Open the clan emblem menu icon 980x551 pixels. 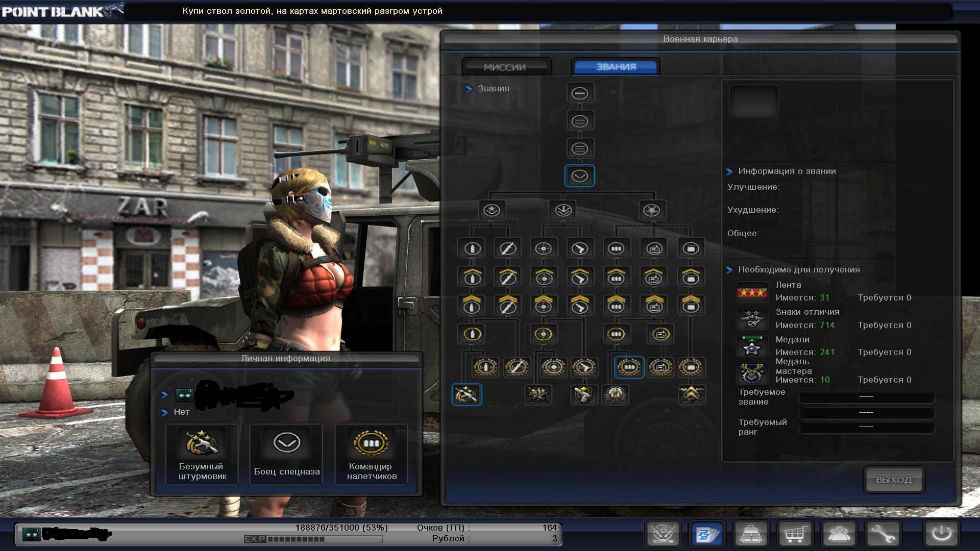[x=664, y=534]
